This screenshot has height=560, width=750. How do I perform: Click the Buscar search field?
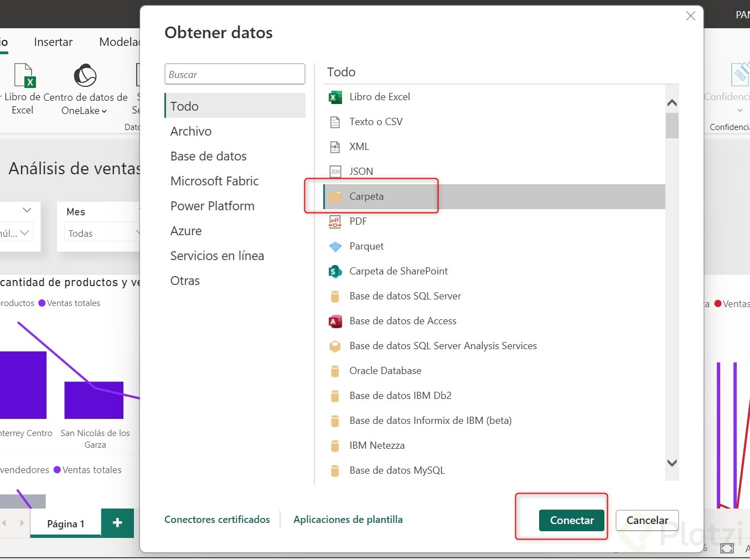pyautogui.click(x=235, y=74)
